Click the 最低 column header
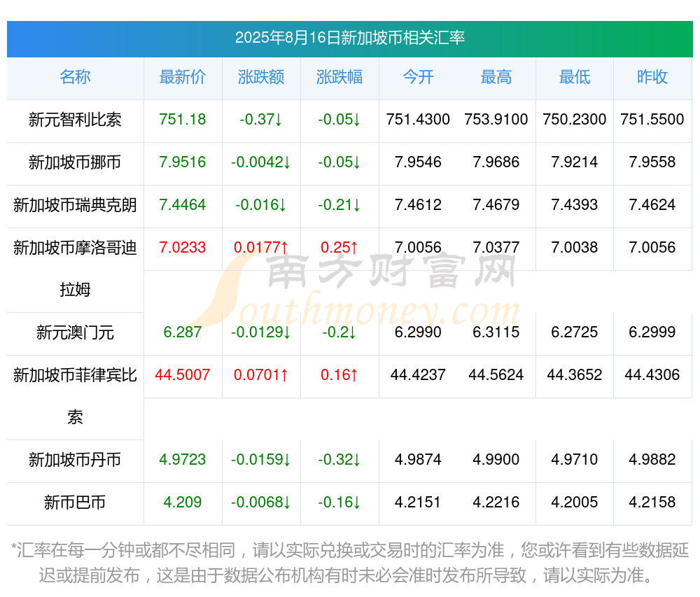The image size is (700, 597). click(x=575, y=77)
